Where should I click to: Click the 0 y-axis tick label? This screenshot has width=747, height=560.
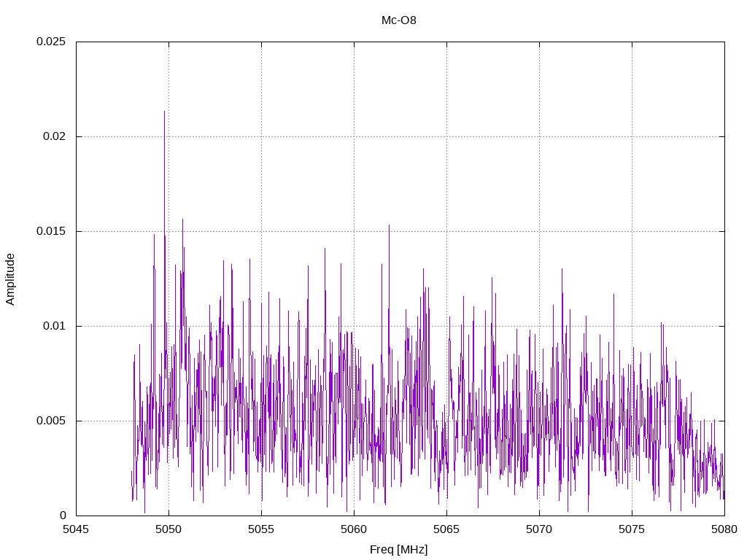point(63,516)
